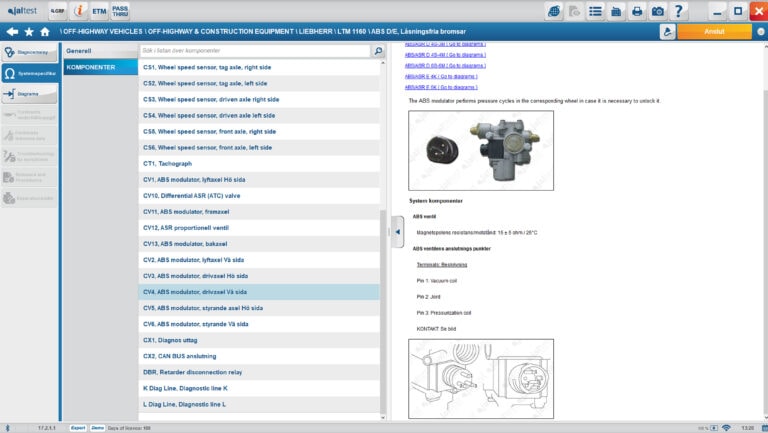Select CV11 ABS modulator framaxel
The image size is (768, 433).
259,212
